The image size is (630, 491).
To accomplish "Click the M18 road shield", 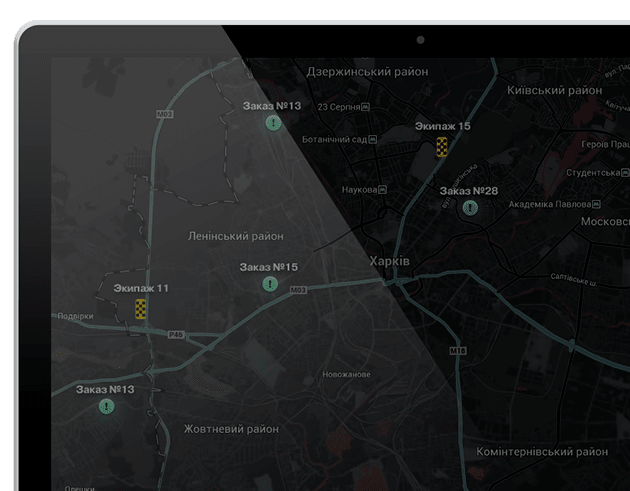I will pos(458,351).
